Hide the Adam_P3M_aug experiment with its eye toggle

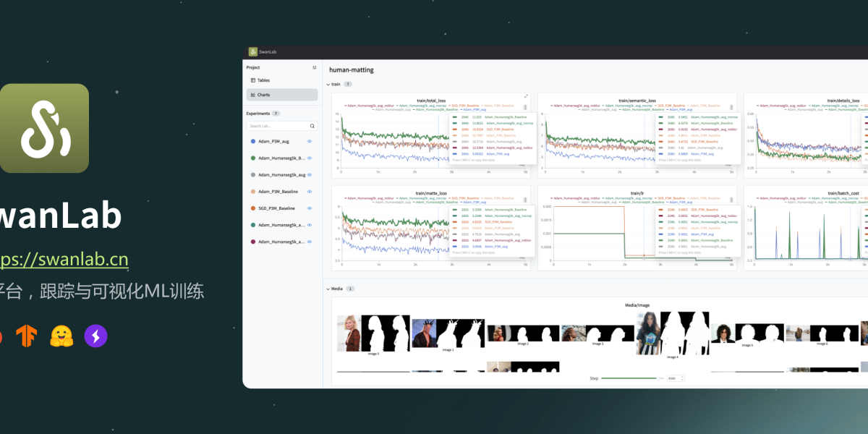tap(310, 141)
